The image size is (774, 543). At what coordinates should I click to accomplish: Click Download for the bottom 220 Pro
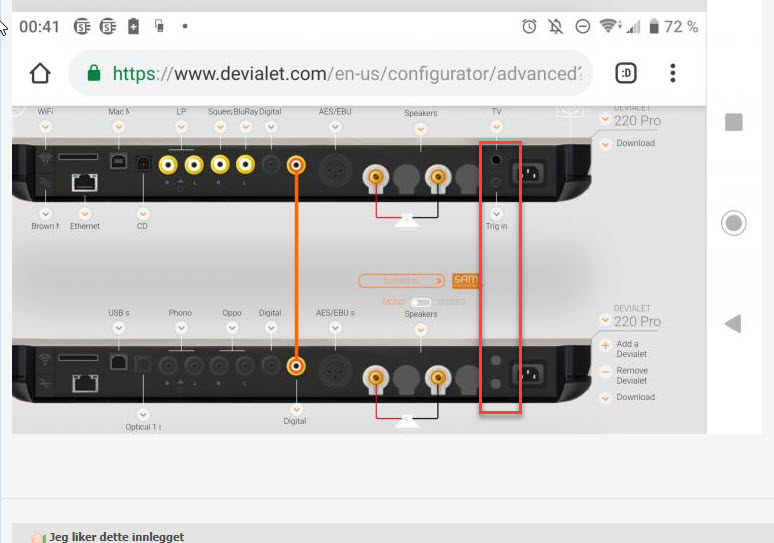[x=635, y=397]
